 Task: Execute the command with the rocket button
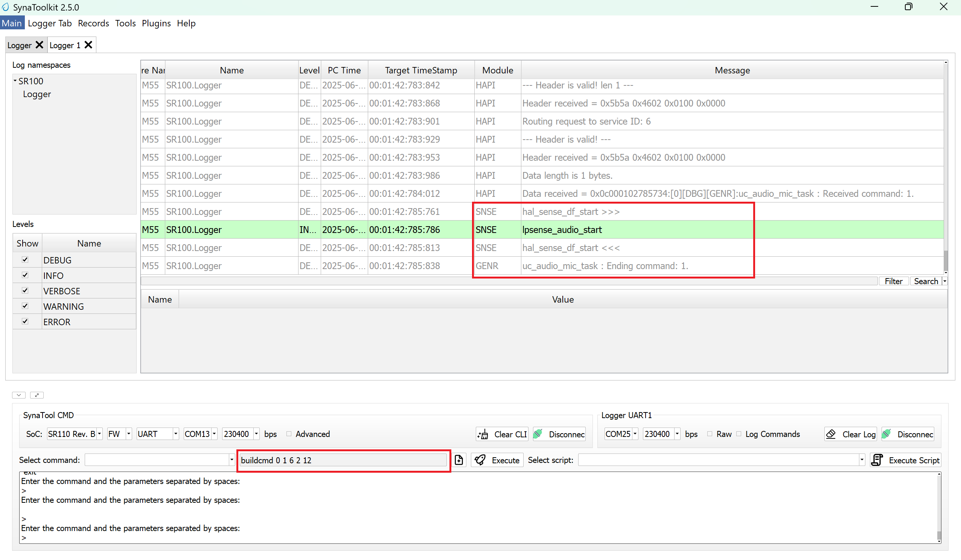pos(497,460)
